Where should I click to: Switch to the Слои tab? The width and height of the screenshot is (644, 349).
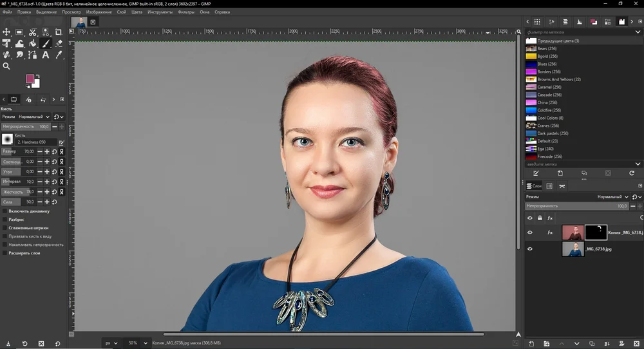[535, 186]
